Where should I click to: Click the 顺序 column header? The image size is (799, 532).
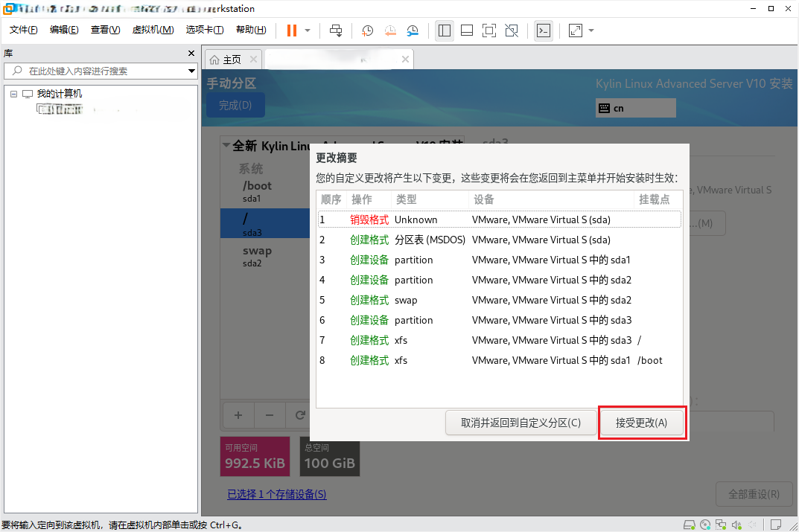point(331,199)
